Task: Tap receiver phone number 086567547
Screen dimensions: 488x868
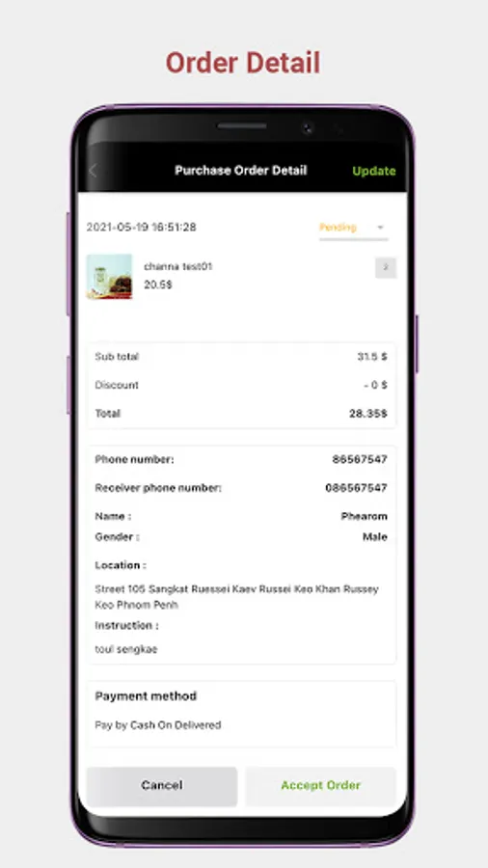Action: (356, 488)
